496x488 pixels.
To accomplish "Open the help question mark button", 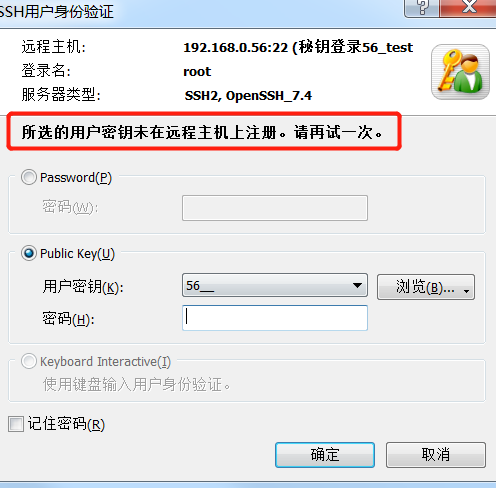I will 422,7.
